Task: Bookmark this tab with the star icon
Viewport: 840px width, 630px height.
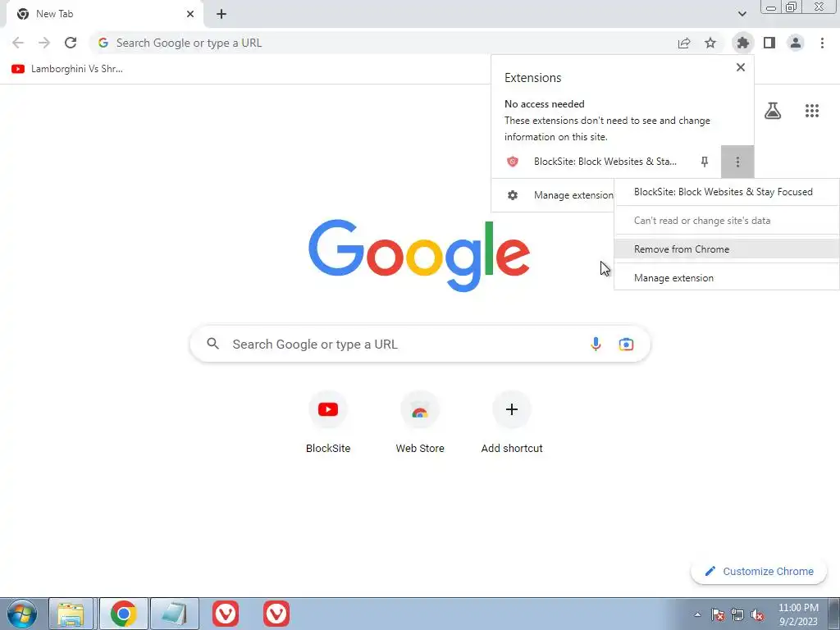Action: point(710,43)
